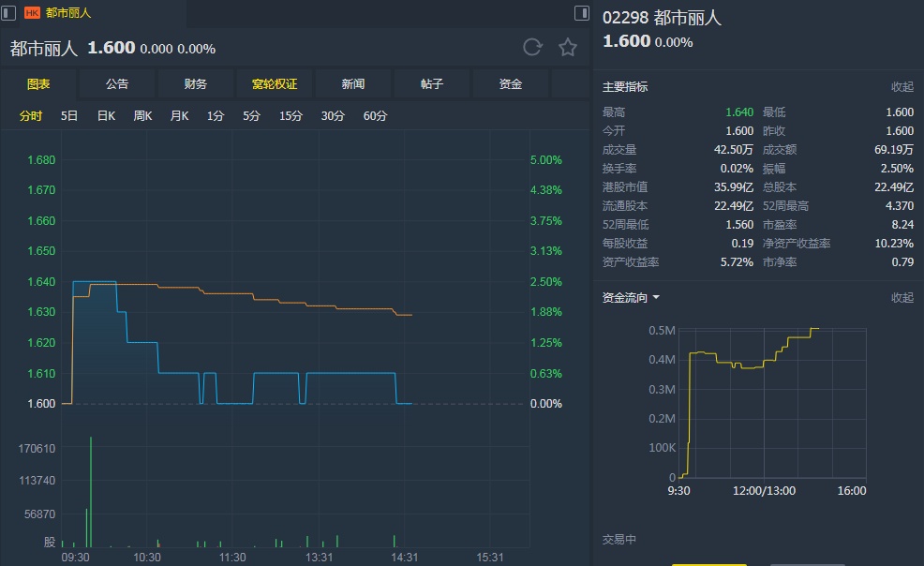Click the 14:31 time axis label

(x=404, y=558)
